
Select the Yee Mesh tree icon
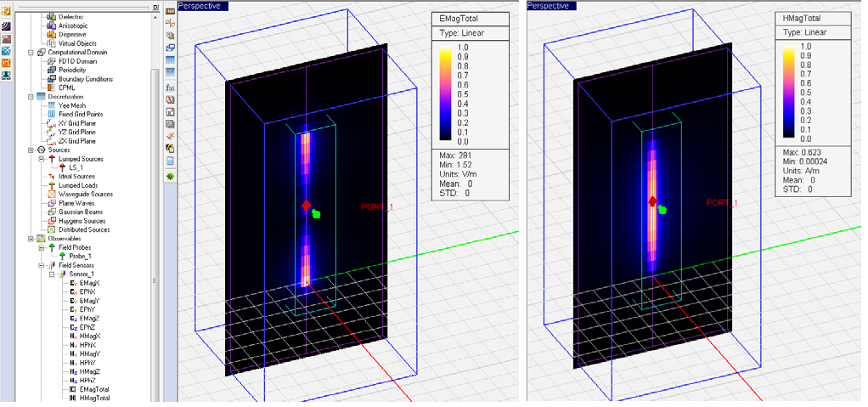(51, 105)
